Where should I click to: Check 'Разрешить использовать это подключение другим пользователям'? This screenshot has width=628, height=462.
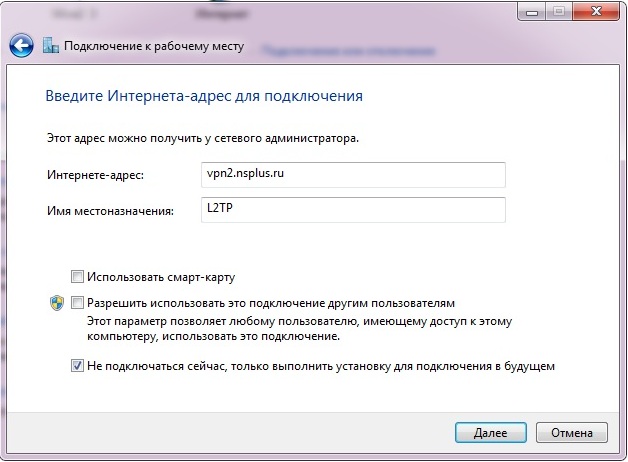[x=77, y=303]
